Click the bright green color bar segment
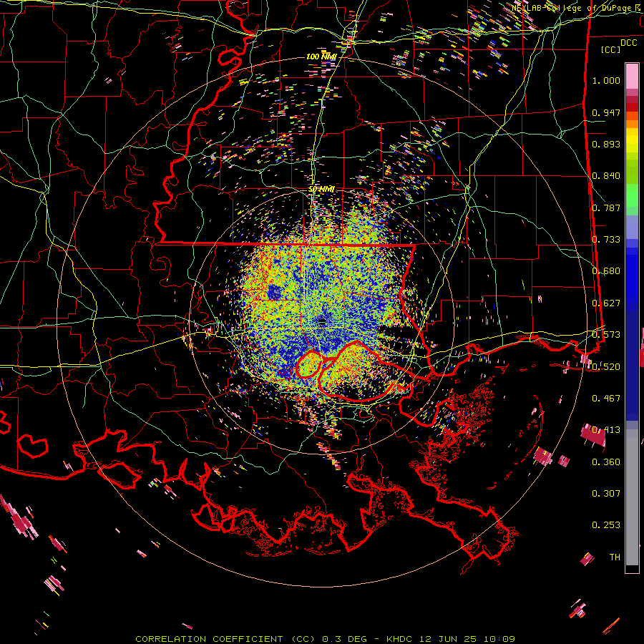Image resolution: width=644 pixels, height=644 pixels. pyautogui.click(x=632, y=195)
